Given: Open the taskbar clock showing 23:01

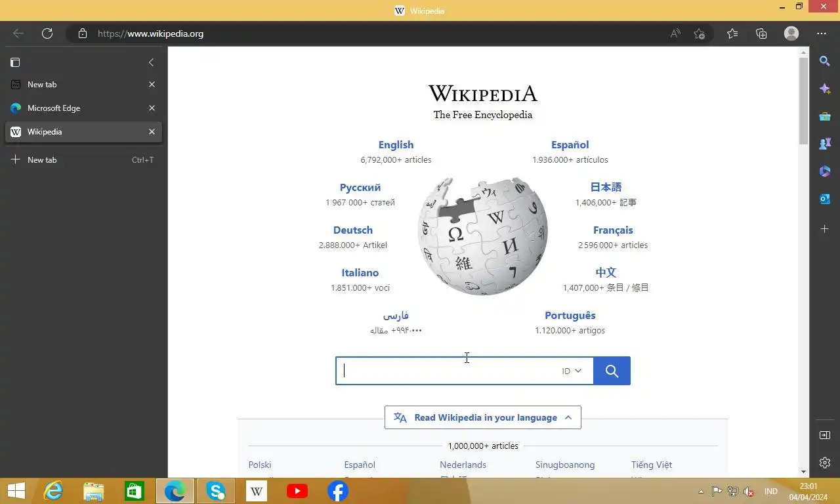Looking at the screenshot, I should [808, 492].
